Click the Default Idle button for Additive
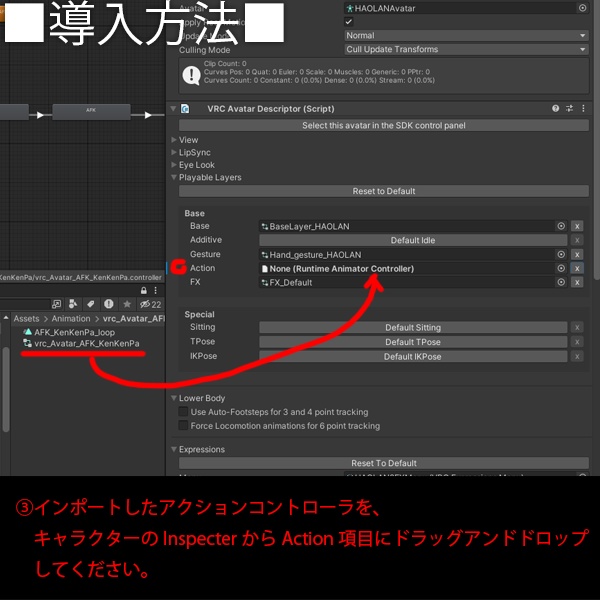The image size is (600, 600). coord(413,240)
